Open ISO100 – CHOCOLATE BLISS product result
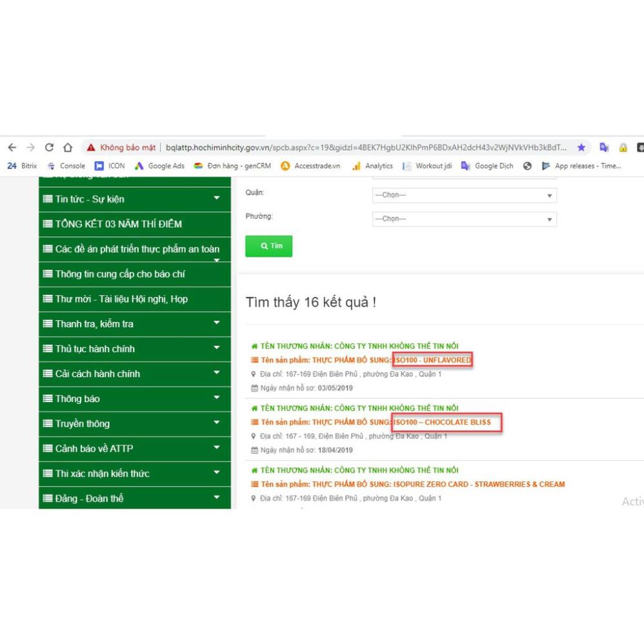Viewport: 644px width, 644px height. coord(446,422)
